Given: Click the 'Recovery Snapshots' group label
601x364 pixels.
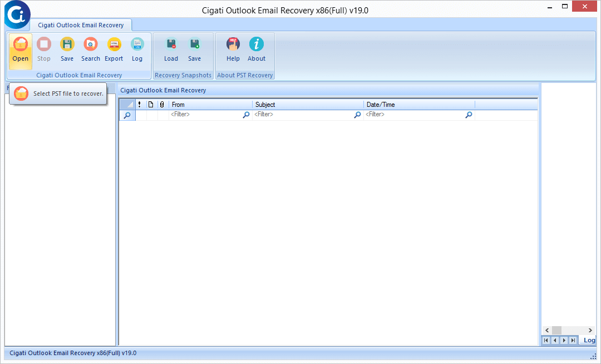Looking at the screenshot, I should coord(183,76).
